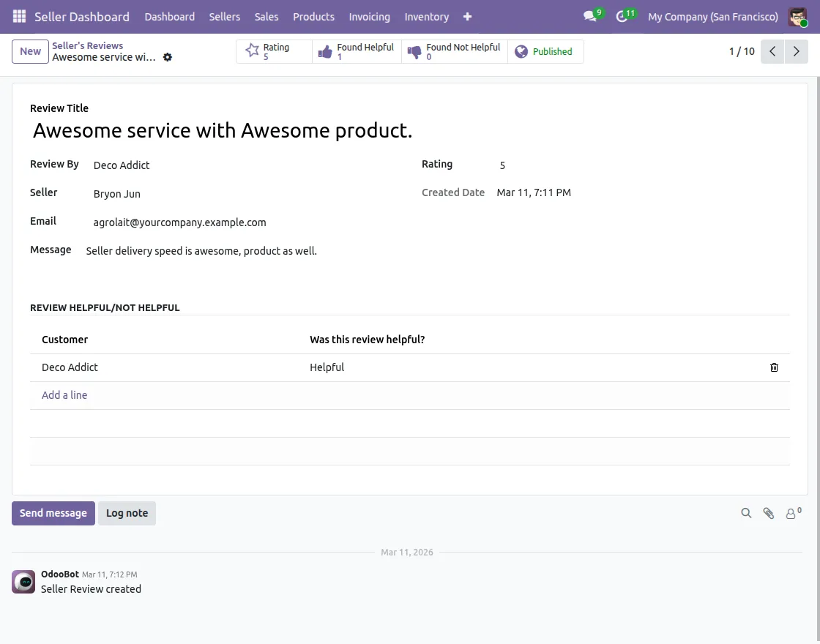
Task: Open followers using the person icon
Action: 791,513
